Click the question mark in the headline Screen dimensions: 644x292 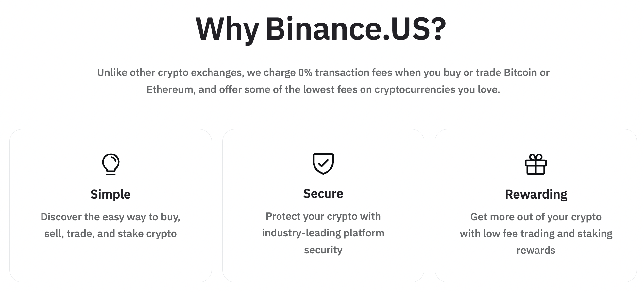[x=438, y=29]
